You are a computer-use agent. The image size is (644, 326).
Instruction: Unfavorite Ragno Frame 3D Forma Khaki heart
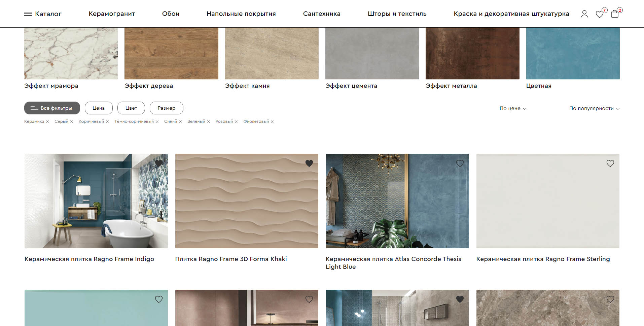[x=309, y=163]
